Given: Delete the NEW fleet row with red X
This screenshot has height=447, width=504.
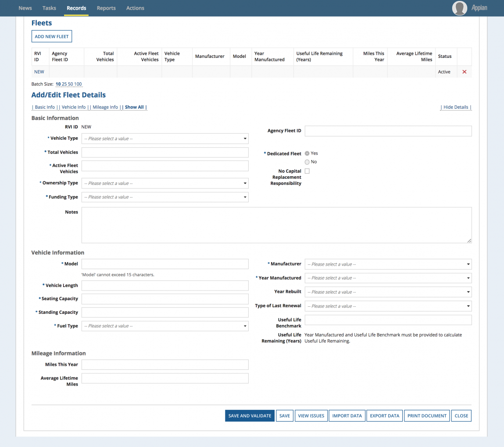Looking at the screenshot, I should coord(464,72).
